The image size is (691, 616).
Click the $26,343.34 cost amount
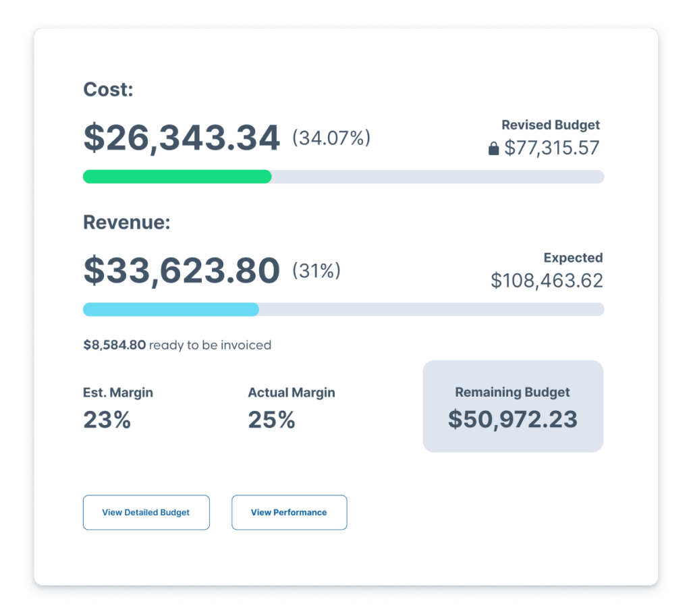[x=181, y=138]
